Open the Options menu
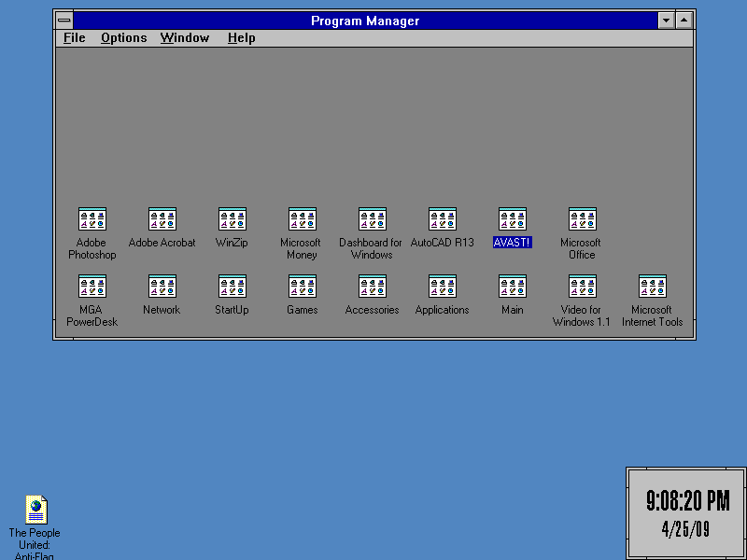The image size is (747, 560). (123, 38)
